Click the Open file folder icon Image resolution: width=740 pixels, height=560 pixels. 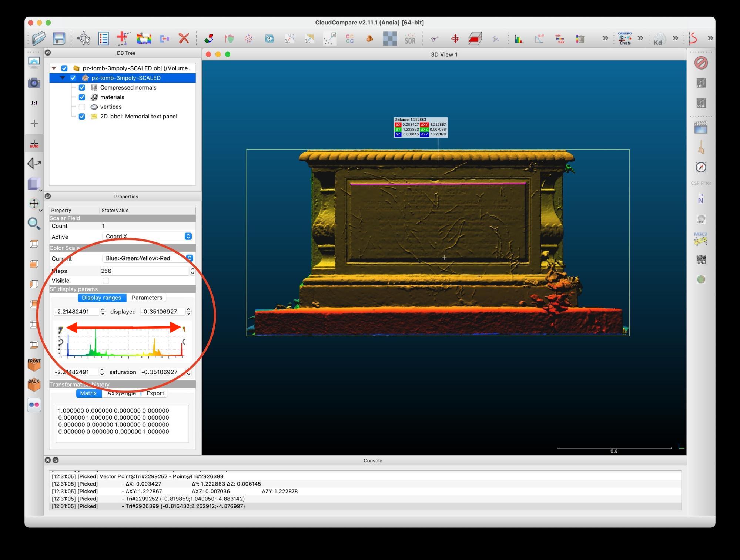click(38, 38)
